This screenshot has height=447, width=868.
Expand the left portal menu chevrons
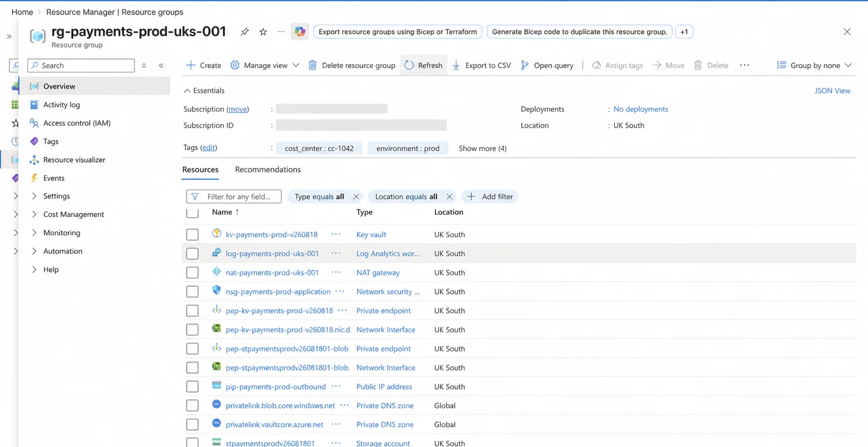tap(9, 36)
